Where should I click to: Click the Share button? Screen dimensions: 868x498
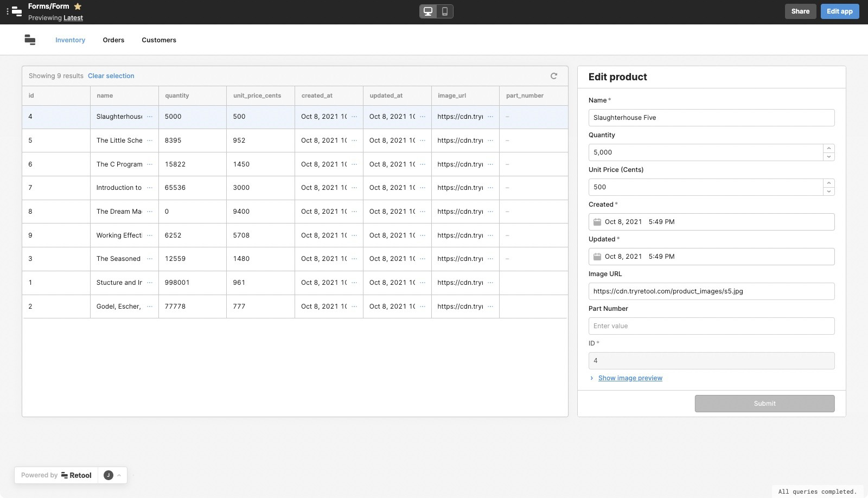click(x=800, y=11)
